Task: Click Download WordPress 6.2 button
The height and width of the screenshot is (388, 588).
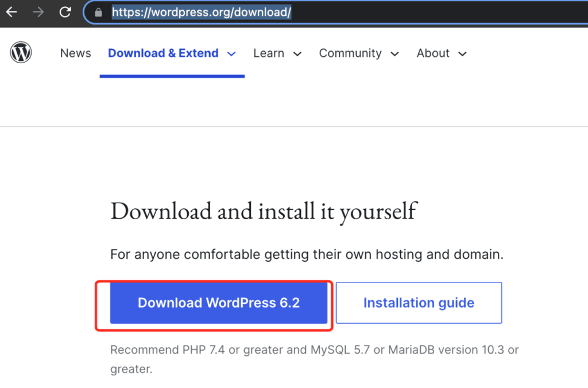Action: point(219,303)
